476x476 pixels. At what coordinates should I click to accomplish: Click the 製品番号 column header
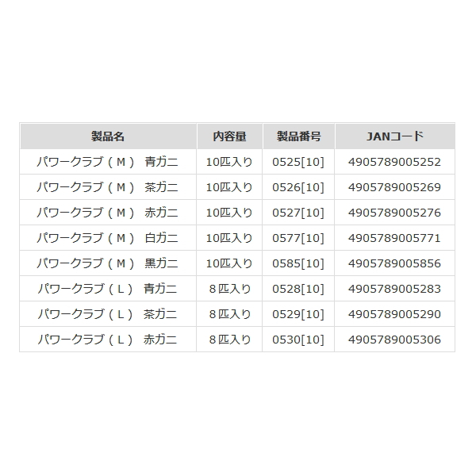[x=298, y=136]
